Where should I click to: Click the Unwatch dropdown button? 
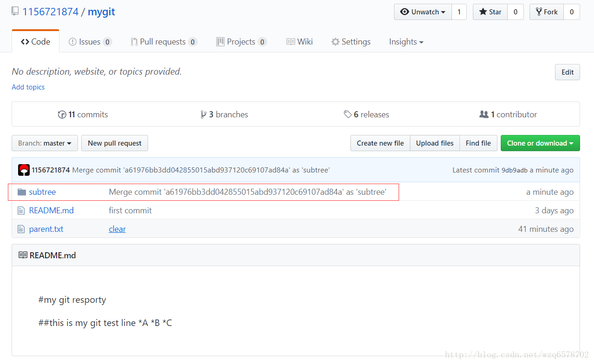tap(423, 12)
